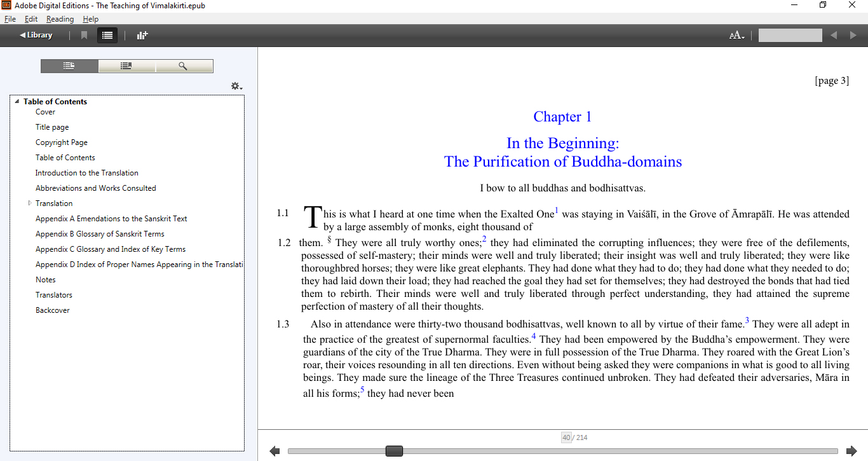
Task: Switch to Search panel tab
Action: point(184,66)
